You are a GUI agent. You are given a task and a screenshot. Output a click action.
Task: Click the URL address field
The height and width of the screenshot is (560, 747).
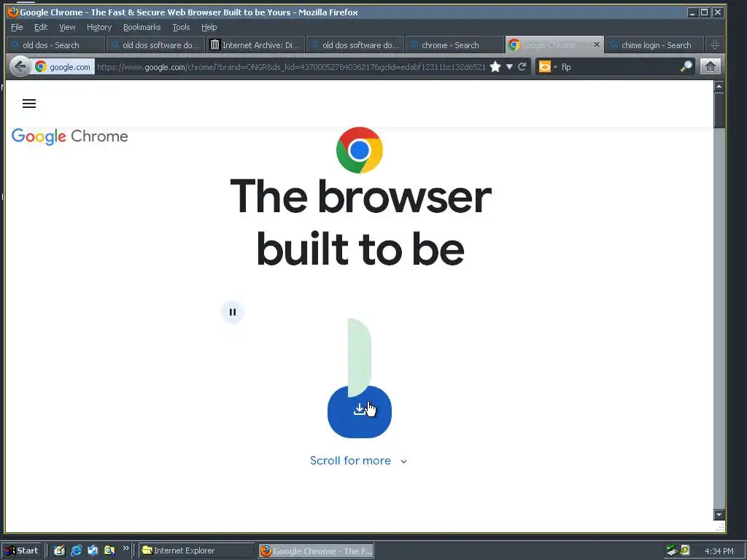click(290, 67)
